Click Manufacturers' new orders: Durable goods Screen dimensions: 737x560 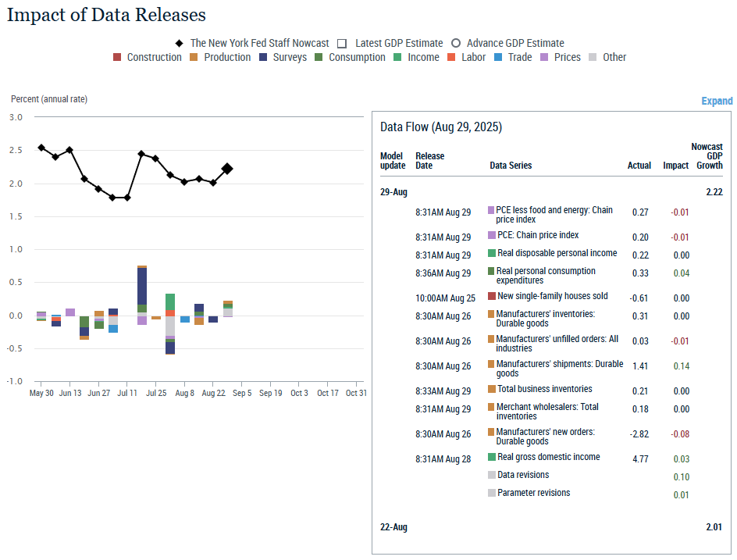coord(545,437)
